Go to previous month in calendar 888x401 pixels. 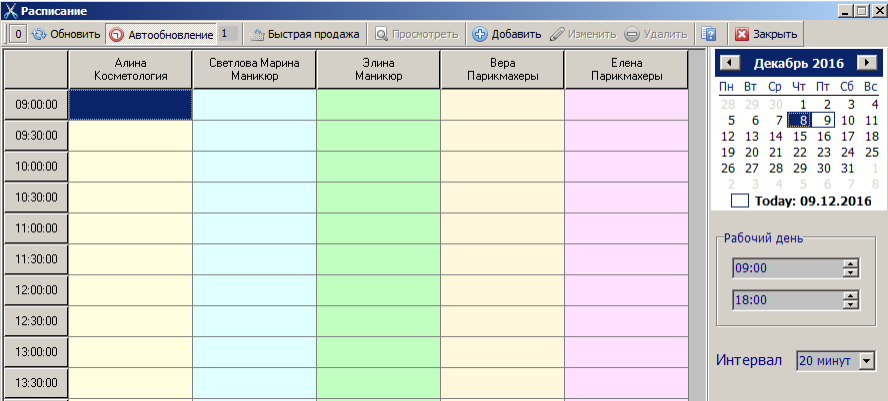coord(730,63)
